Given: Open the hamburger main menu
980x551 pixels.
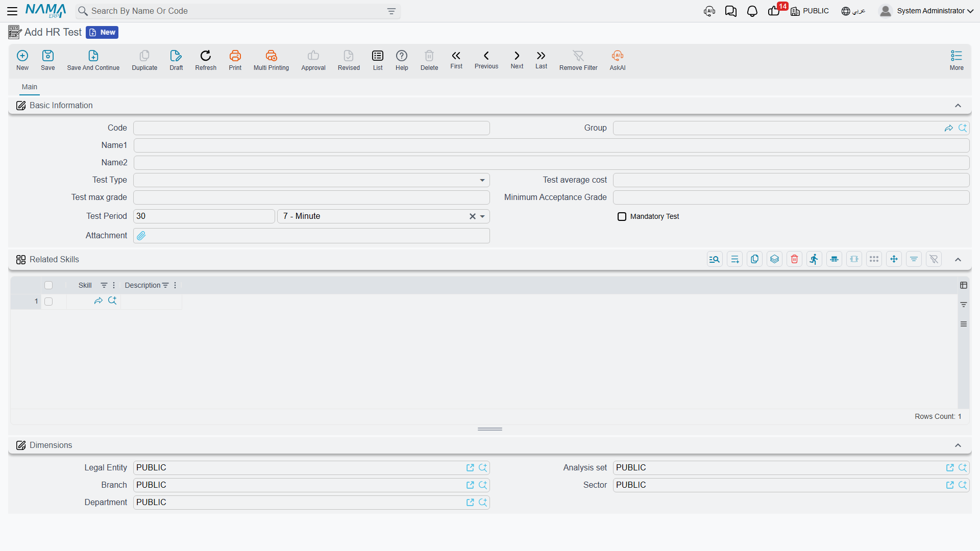Looking at the screenshot, I should pos(12,11).
